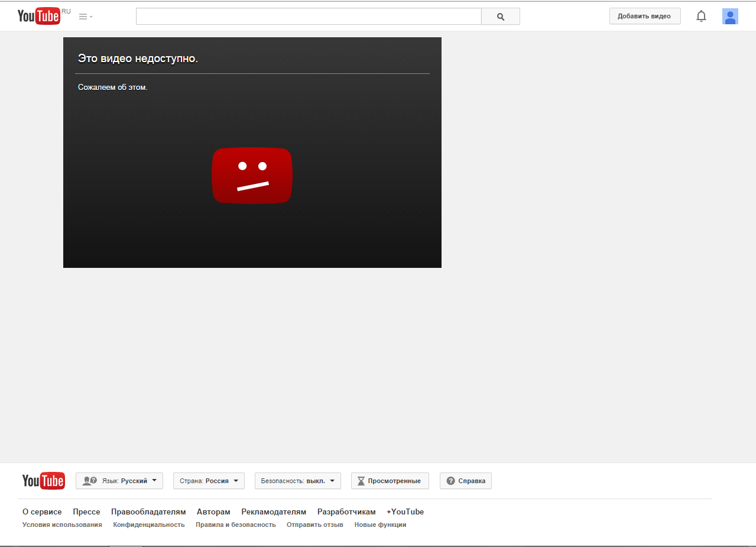This screenshot has width=756, height=547.
Task: Open the Правообладателям footer link
Action: point(148,512)
